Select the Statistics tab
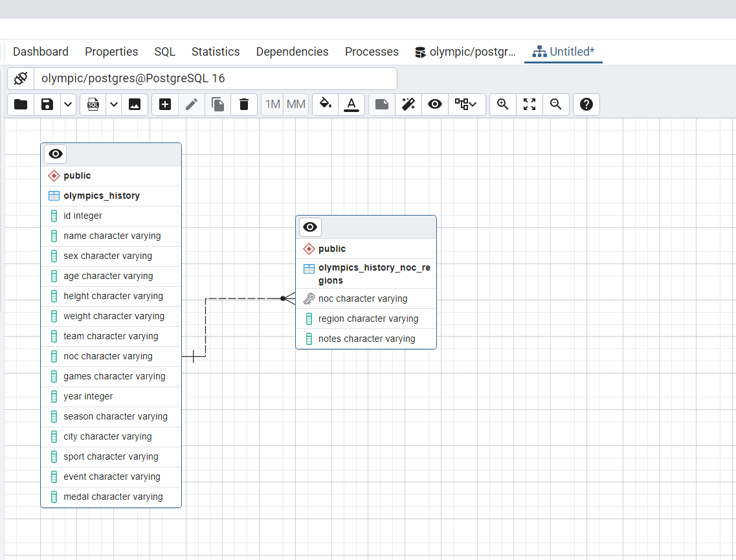736x560 pixels. coord(216,51)
